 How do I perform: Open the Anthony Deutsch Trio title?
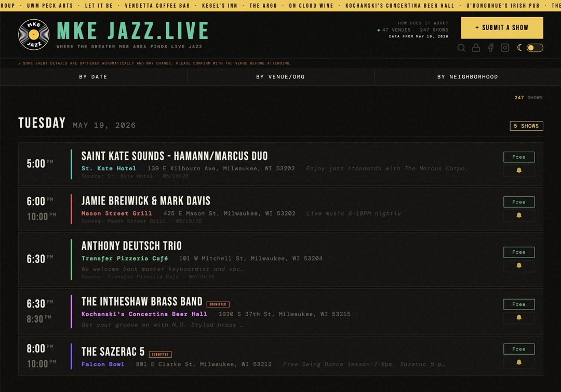(131, 246)
